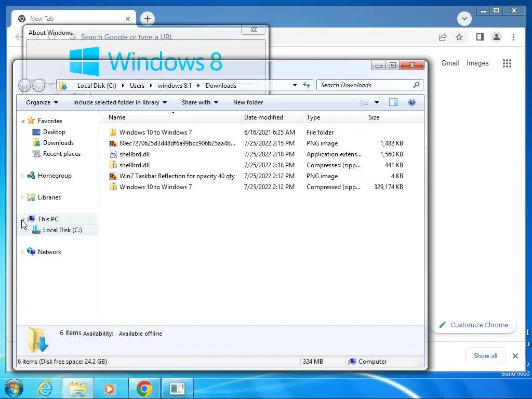This screenshot has height=399, width=532.
Task: Bookmark this tab with the star icon
Action: click(459, 37)
